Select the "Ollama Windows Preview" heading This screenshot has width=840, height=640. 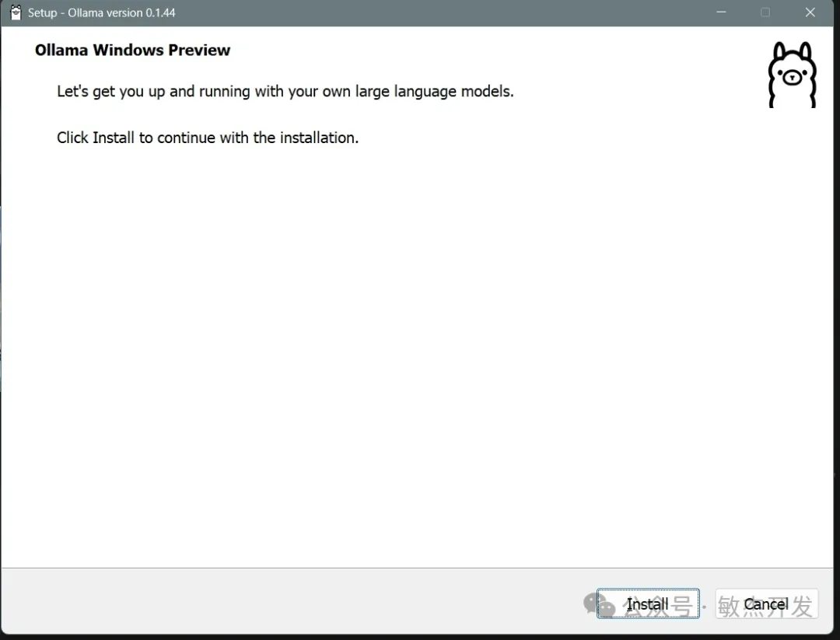point(132,50)
